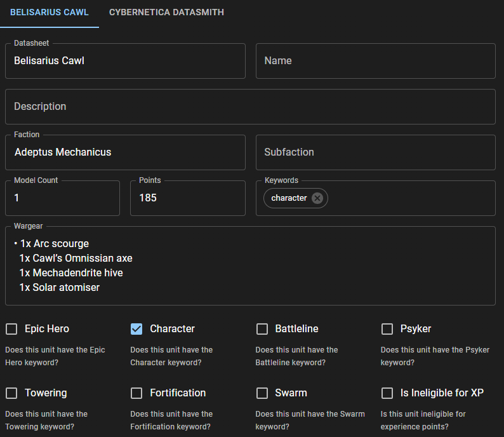Enable Is Ineligible for XP checkbox

(387, 393)
